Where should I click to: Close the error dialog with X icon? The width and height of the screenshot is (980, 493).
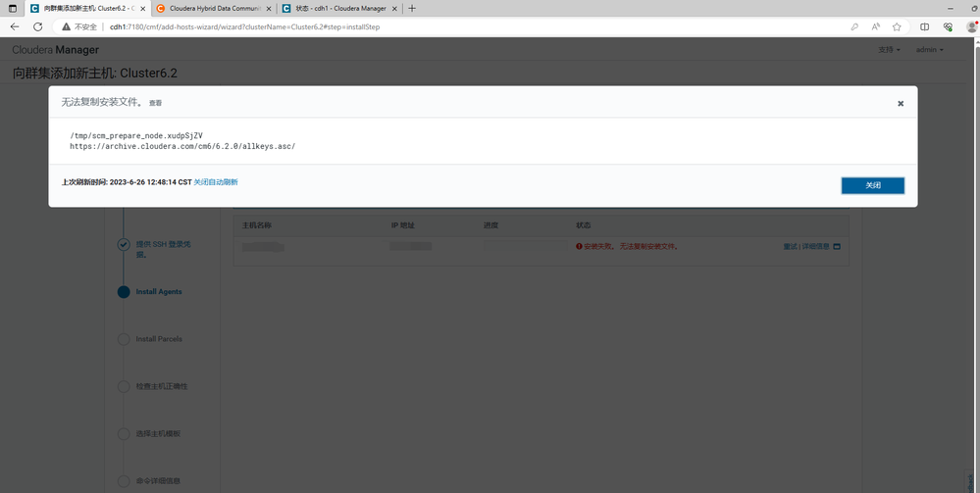pyautogui.click(x=900, y=104)
